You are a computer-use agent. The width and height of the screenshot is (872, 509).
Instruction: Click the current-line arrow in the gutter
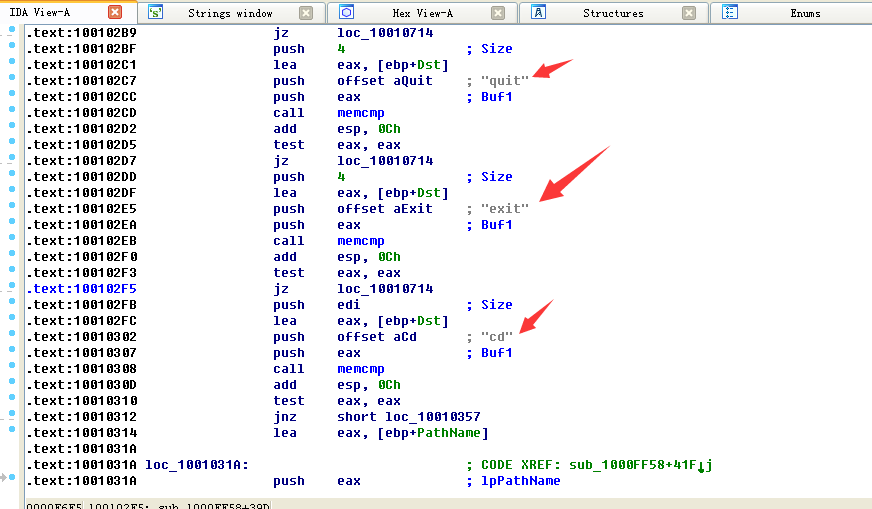[4, 477]
